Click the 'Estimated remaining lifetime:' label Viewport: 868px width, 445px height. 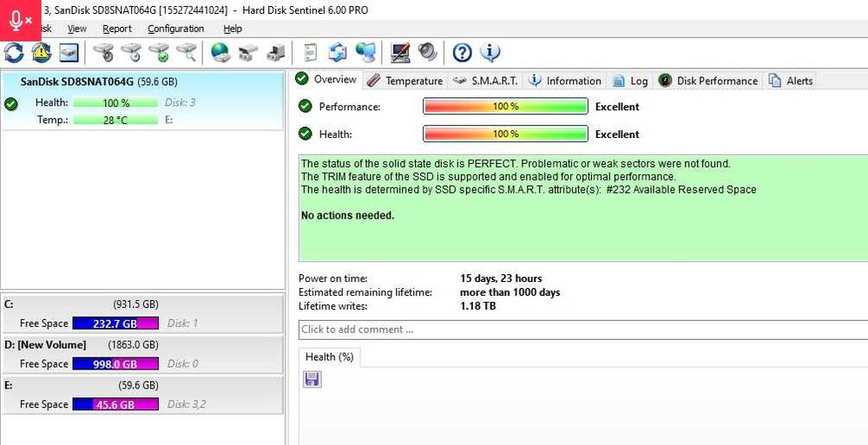[x=365, y=292]
